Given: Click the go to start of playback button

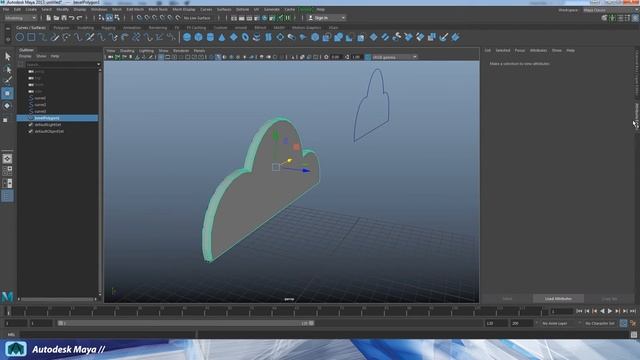Looking at the screenshot, I should coord(579,311).
